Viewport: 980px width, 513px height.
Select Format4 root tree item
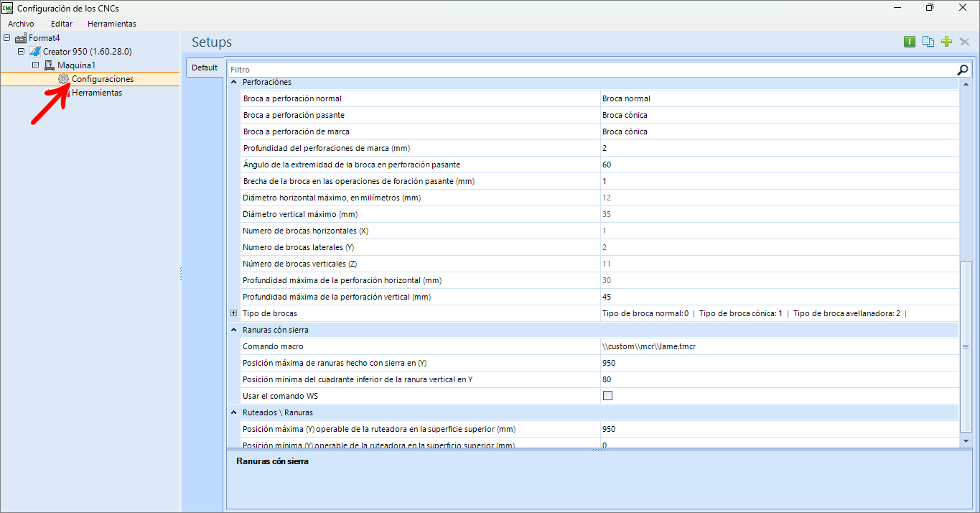coord(44,38)
